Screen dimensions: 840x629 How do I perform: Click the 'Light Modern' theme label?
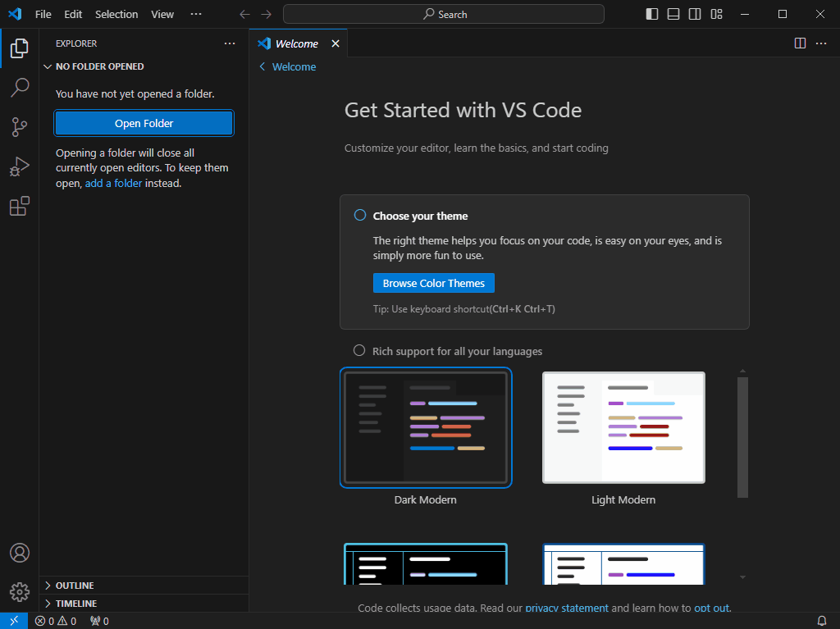click(x=623, y=500)
